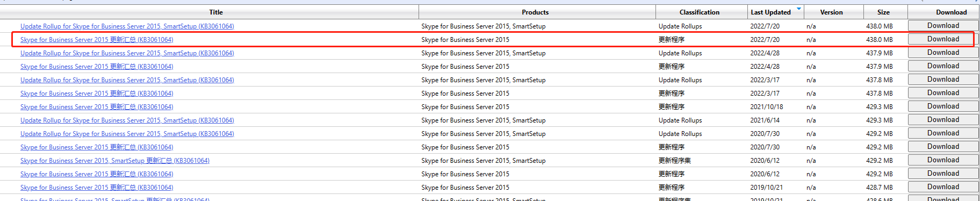Sort by the Last Updated header text
980x201 pixels.
coord(770,12)
